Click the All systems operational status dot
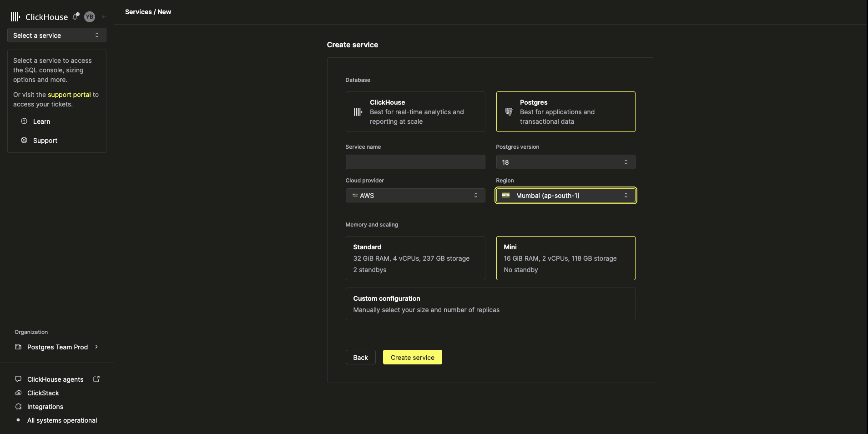The width and height of the screenshot is (868, 434). tap(18, 420)
